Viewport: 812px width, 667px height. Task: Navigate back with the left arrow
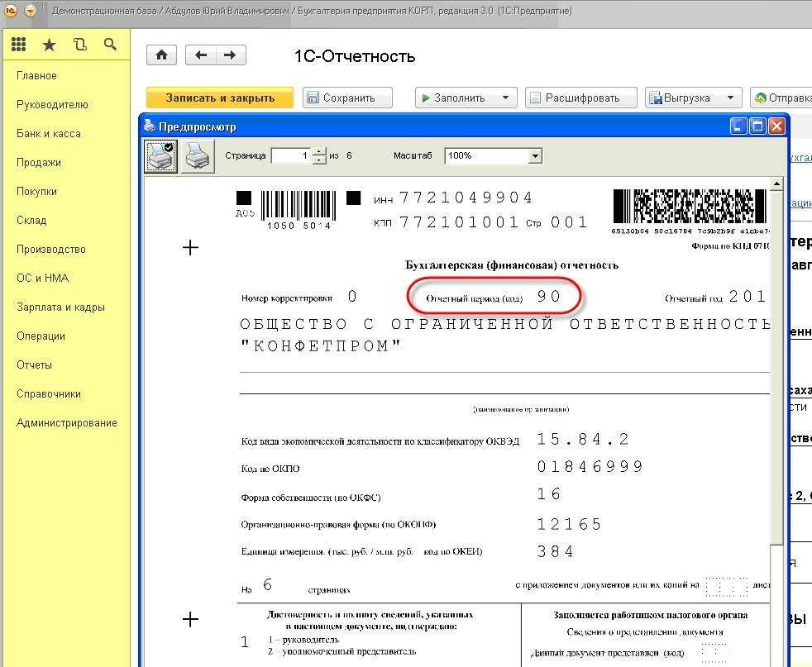pos(200,55)
